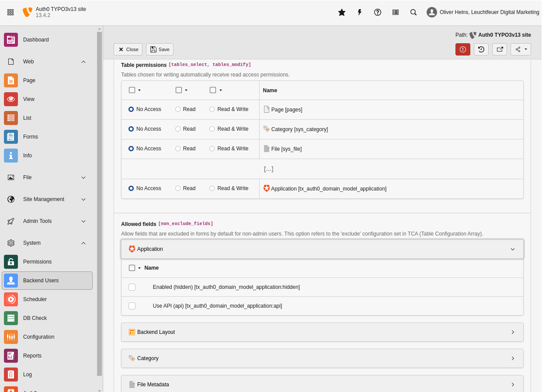Collapse the Web module group
542x392 pixels.
click(47, 62)
